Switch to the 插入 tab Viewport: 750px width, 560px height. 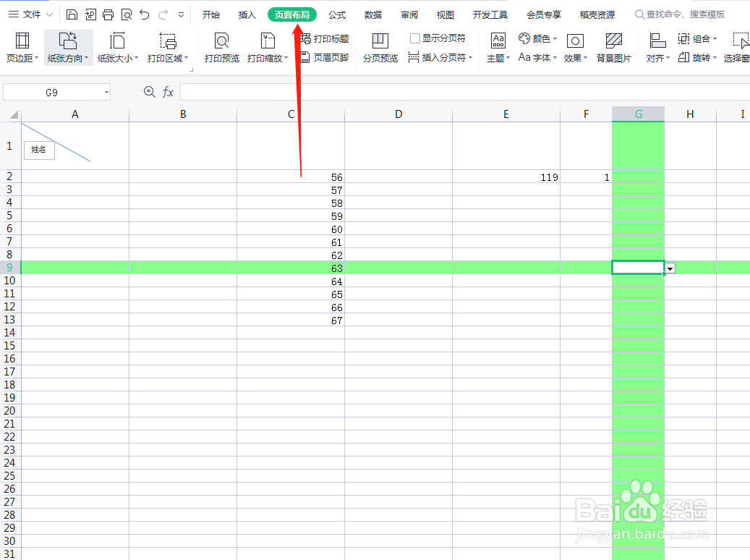[x=247, y=15]
